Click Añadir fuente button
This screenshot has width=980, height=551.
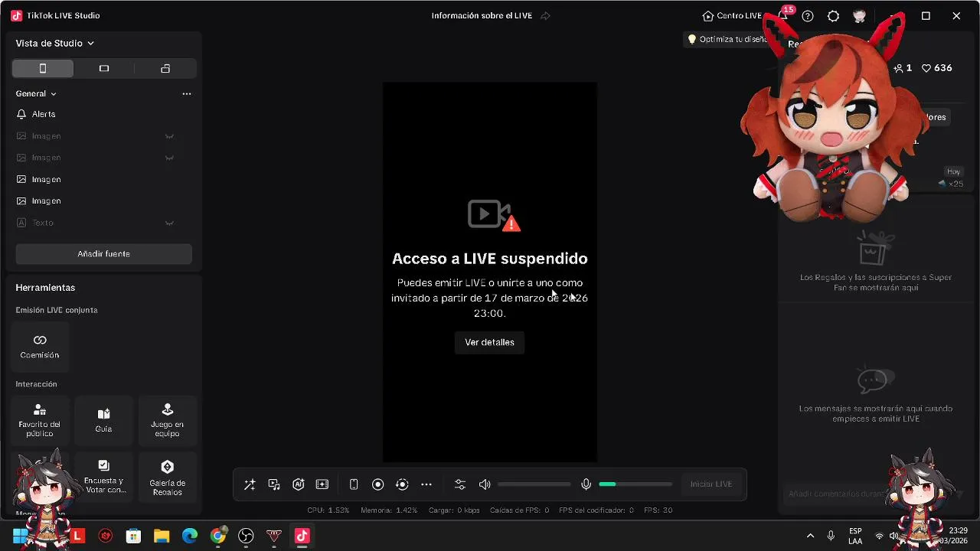point(103,254)
